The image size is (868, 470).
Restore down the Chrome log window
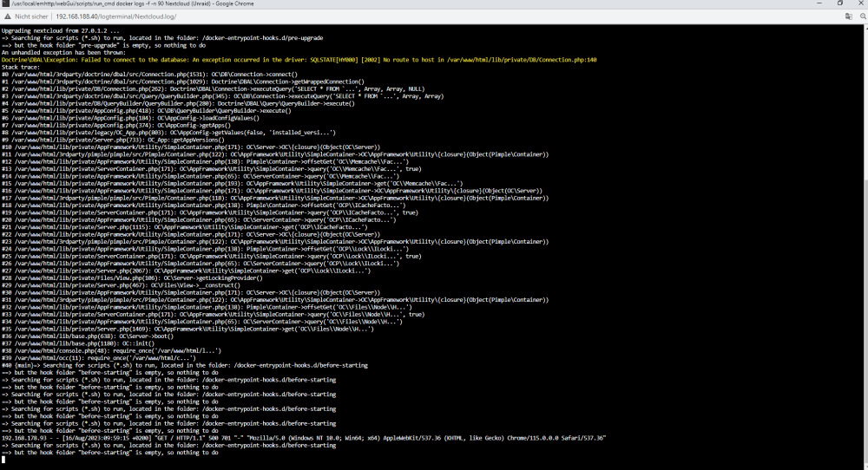pyautogui.click(x=839, y=3)
